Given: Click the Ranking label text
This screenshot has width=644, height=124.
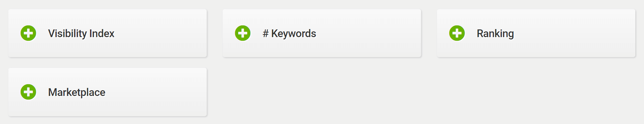Looking at the screenshot, I should tap(495, 33).
